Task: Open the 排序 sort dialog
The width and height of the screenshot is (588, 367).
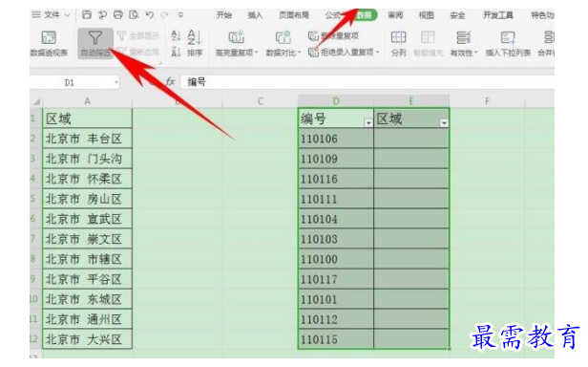Action: [195, 44]
